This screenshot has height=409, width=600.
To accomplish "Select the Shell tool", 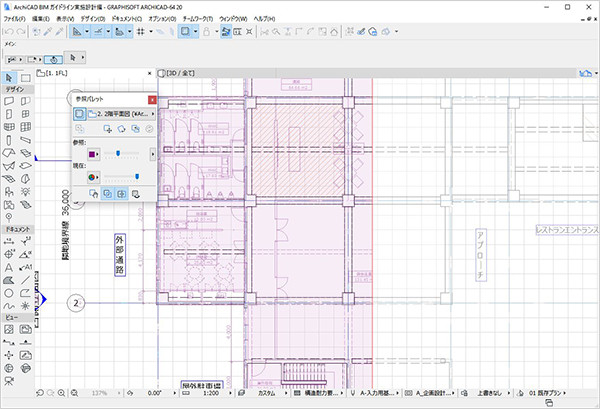I will 9,166.
